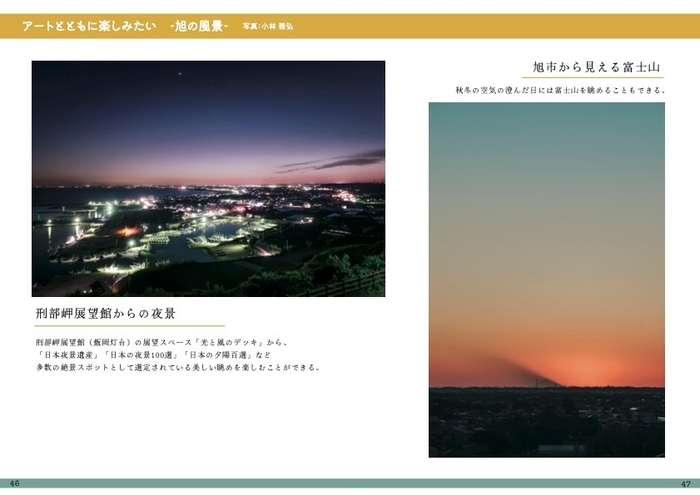Click the night view photo from Gyobumisaki
This screenshot has width=700, height=495.
pyautogui.click(x=208, y=178)
